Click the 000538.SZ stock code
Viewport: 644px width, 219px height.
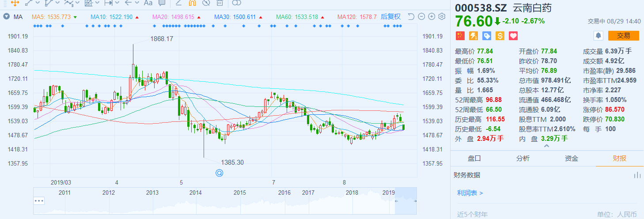pos(482,8)
